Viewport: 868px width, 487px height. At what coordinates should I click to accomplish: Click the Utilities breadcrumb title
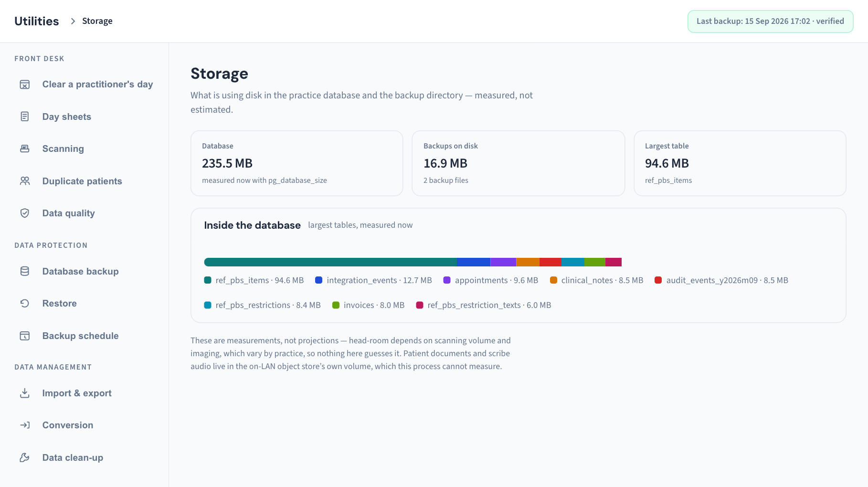(37, 21)
